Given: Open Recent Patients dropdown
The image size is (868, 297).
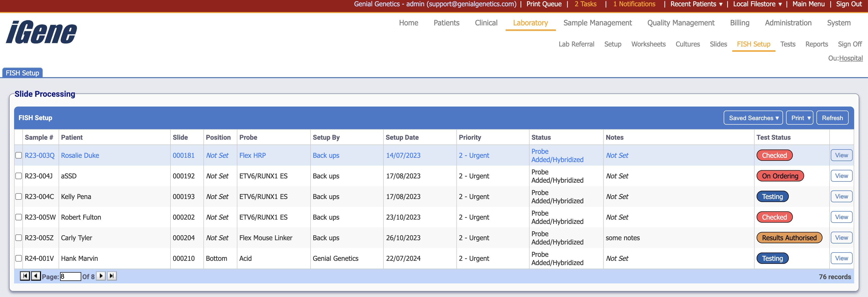Looking at the screenshot, I should 696,4.
